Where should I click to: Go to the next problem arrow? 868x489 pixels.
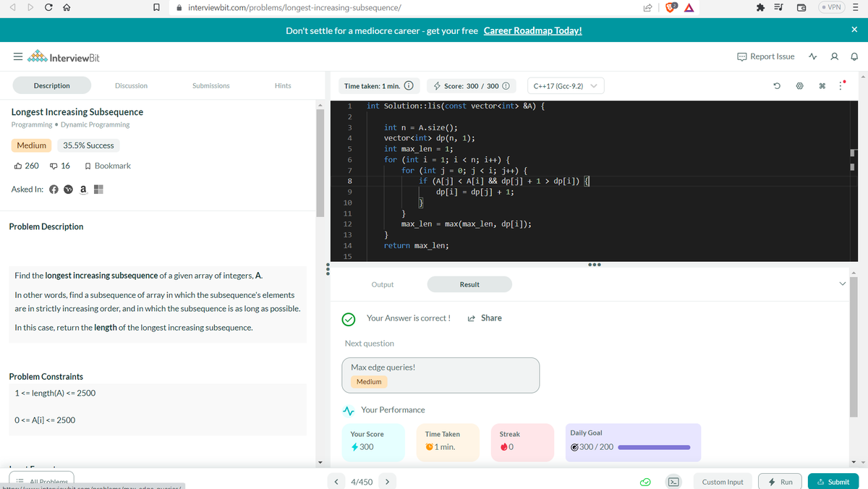388,482
